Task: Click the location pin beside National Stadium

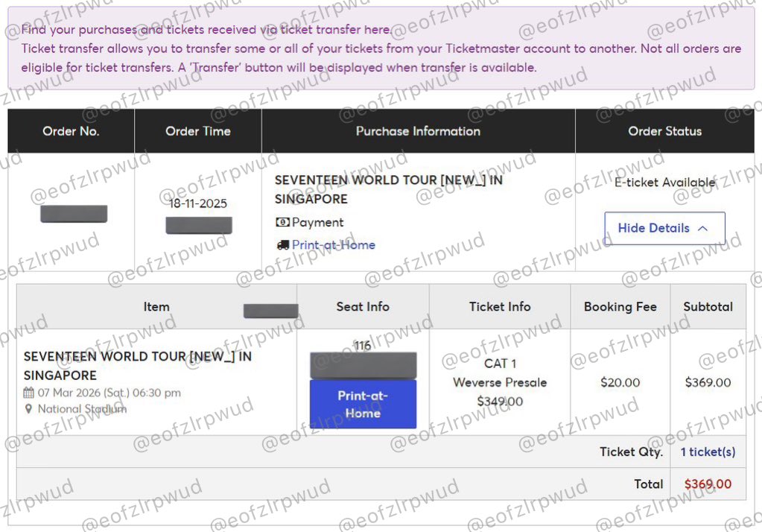Action: (x=28, y=409)
